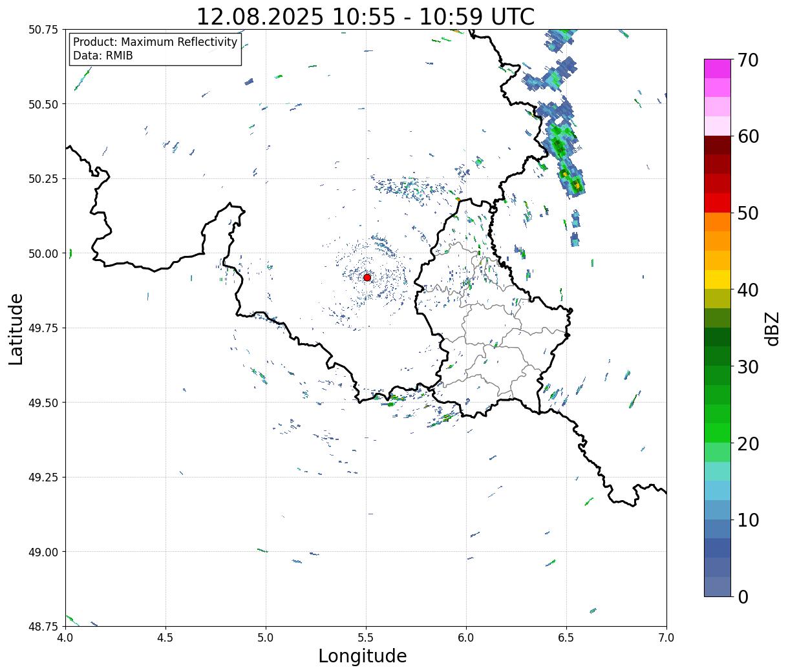Click the red radar location marker

coord(367,277)
